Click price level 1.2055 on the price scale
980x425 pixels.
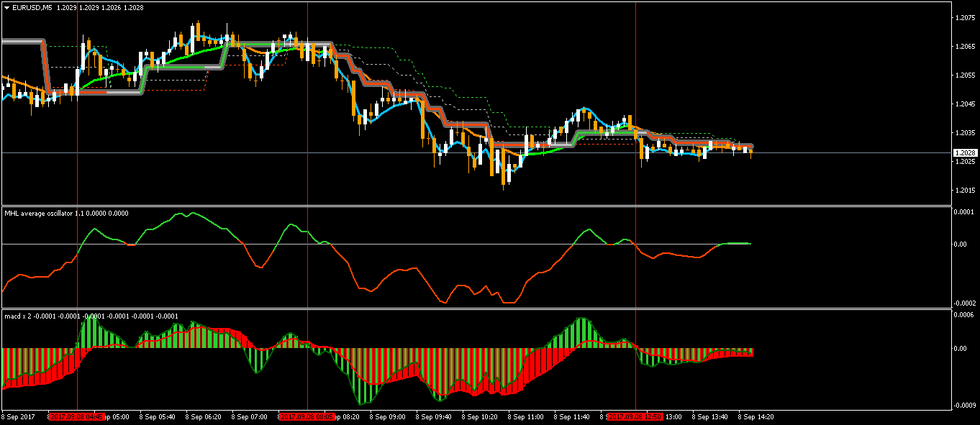pos(964,75)
